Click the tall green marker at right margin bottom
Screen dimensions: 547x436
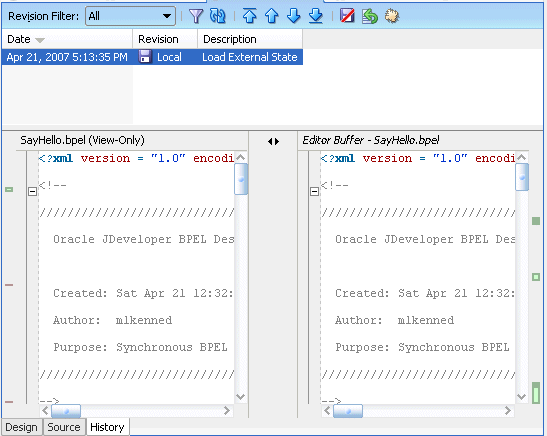(x=536, y=393)
